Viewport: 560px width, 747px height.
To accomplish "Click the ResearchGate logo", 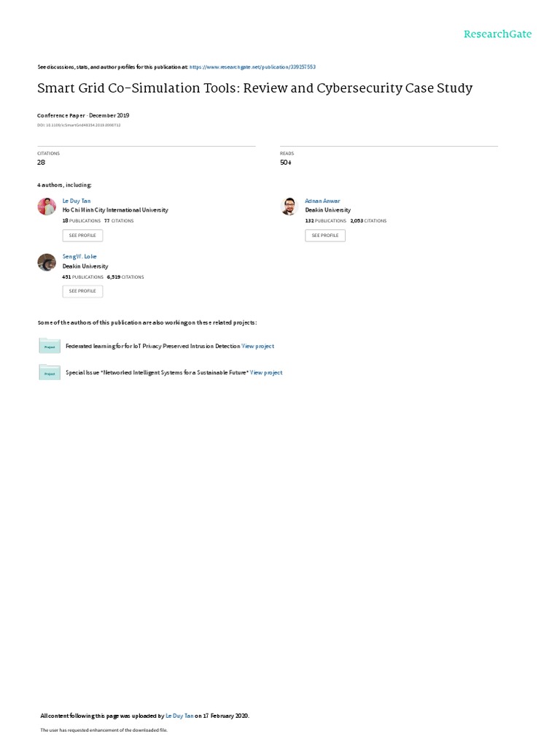I will point(497,34).
